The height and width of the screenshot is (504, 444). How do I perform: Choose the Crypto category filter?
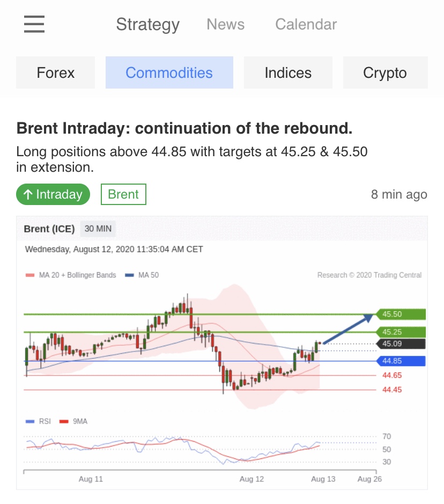(385, 72)
